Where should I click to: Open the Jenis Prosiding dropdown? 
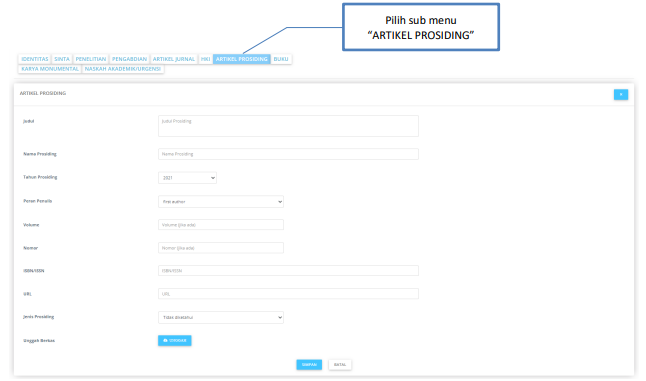click(221, 317)
